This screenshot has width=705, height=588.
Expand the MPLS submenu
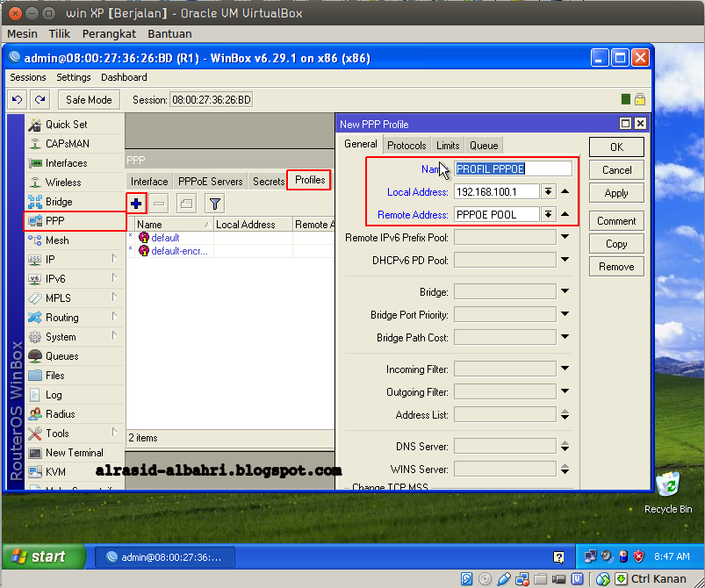pyautogui.click(x=115, y=298)
